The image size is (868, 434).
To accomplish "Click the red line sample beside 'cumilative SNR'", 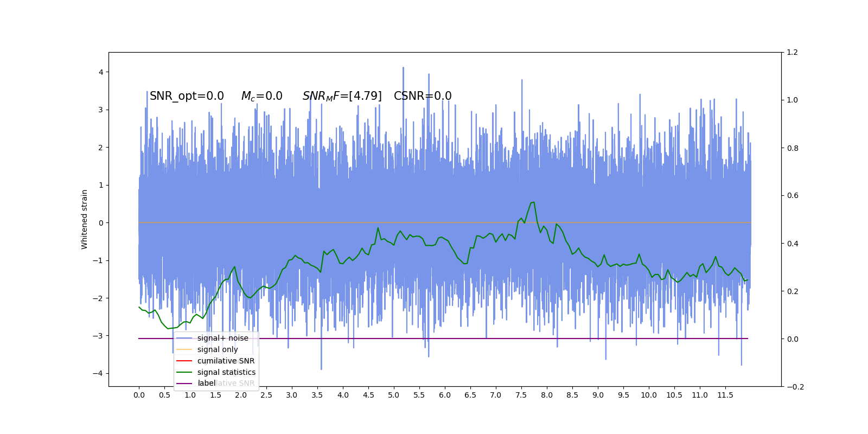I will coord(184,361).
